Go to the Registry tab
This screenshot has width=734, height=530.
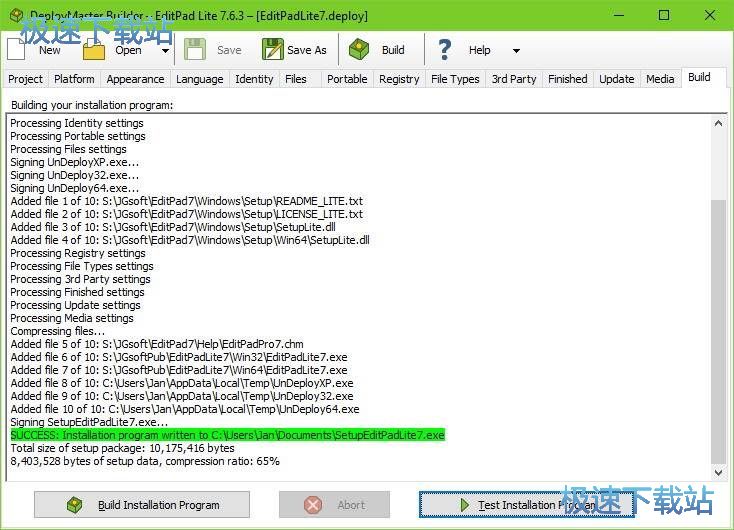pyautogui.click(x=399, y=79)
